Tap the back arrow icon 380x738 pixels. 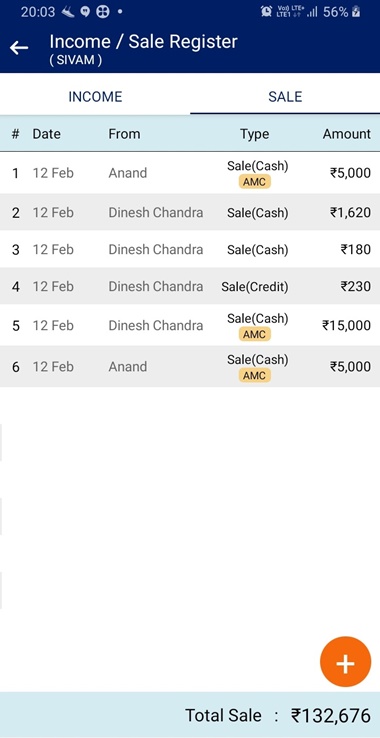[x=19, y=48]
